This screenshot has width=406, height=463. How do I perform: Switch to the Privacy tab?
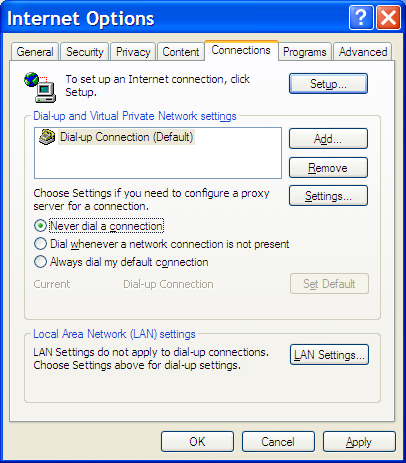point(133,52)
